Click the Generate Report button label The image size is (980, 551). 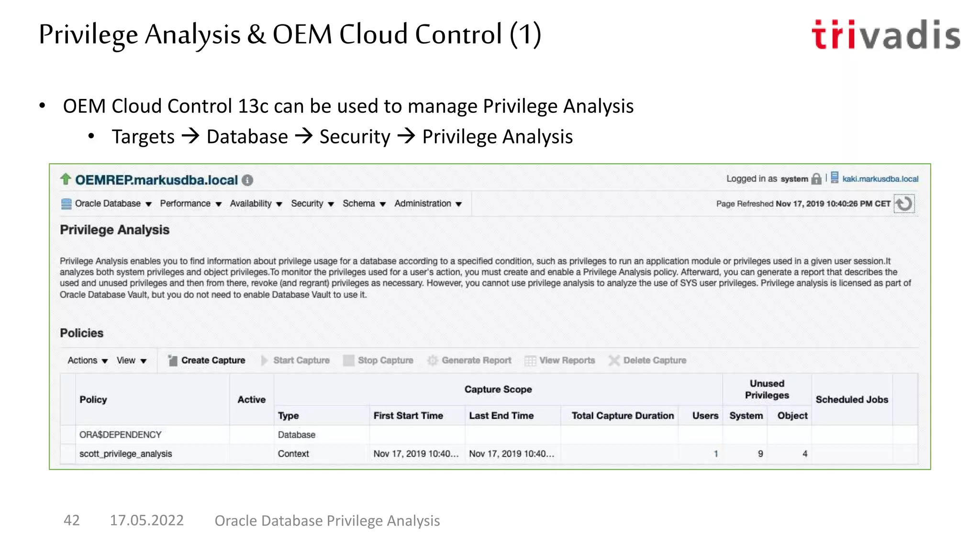pyautogui.click(x=477, y=360)
